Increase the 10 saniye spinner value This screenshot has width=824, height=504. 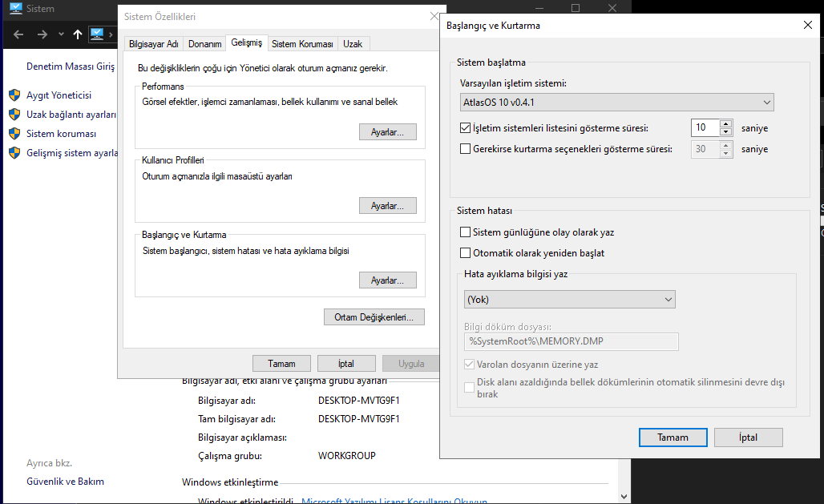(x=726, y=123)
